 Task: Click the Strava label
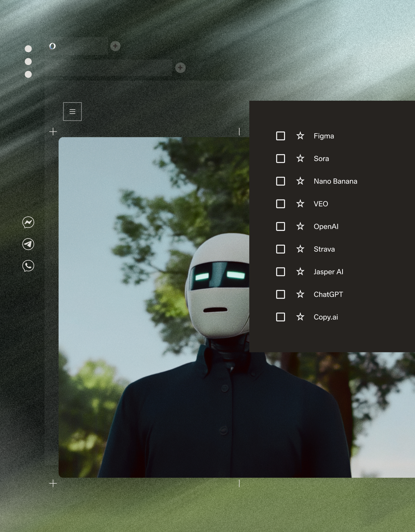tap(324, 249)
